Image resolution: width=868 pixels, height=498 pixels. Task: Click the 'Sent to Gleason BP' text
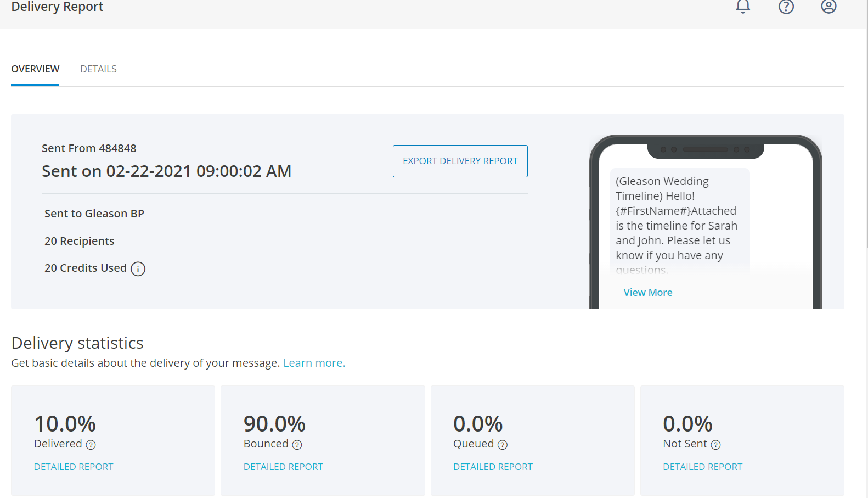coord(94,214)
